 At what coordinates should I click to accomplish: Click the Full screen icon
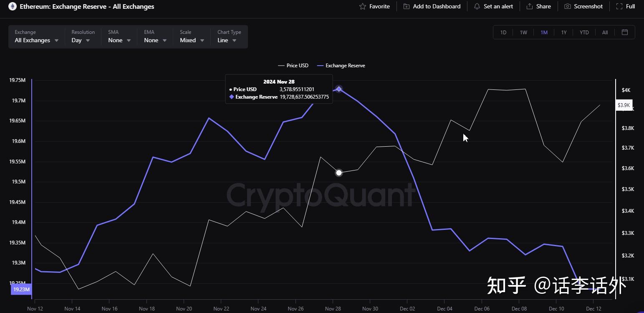point(619,6)
